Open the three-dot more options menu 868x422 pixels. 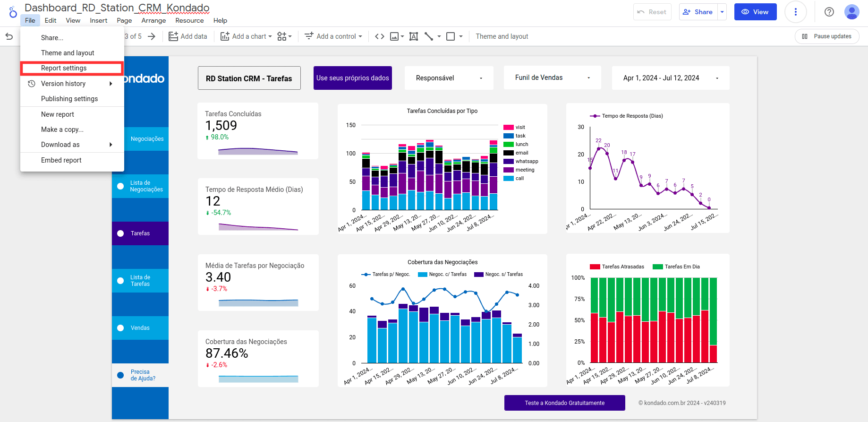[x=795, y=12]
